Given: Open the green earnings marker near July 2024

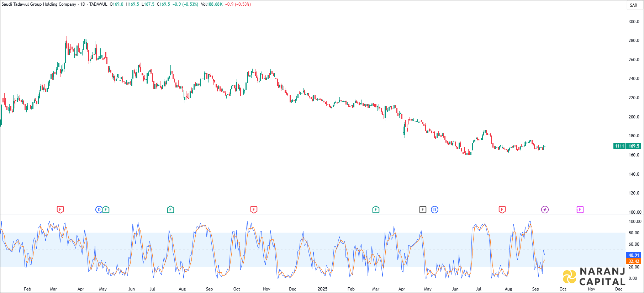Looking at the screenshot, I should coord(170,210).
